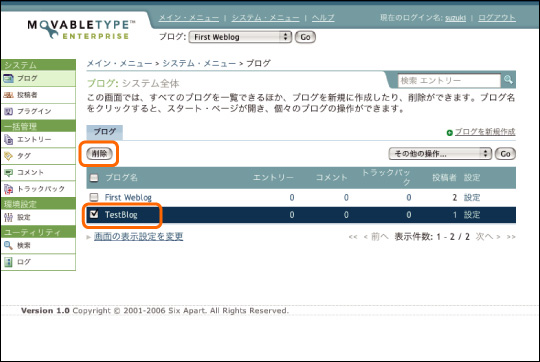
Task: Click the 投稿者 column header
Action: click(x=444, y=178)
